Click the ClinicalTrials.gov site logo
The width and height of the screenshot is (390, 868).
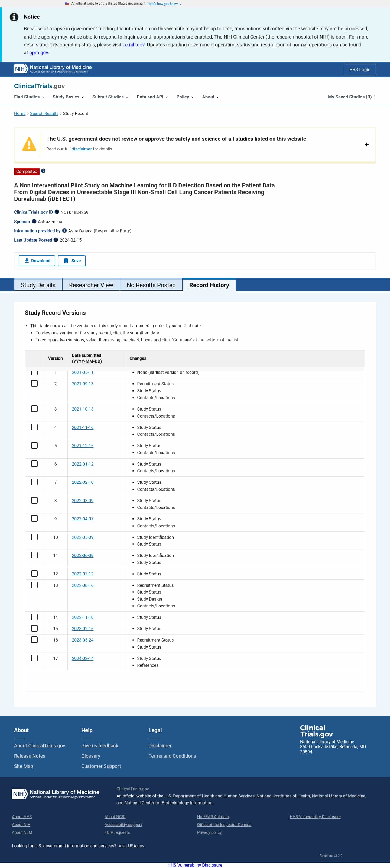coord(39,86)
